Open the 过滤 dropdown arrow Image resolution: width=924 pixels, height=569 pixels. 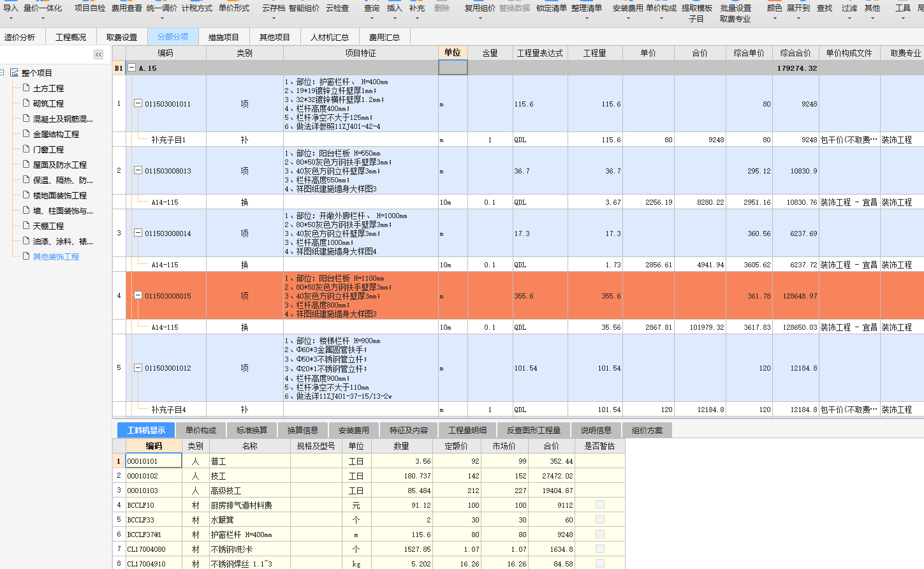click(849, 18)
